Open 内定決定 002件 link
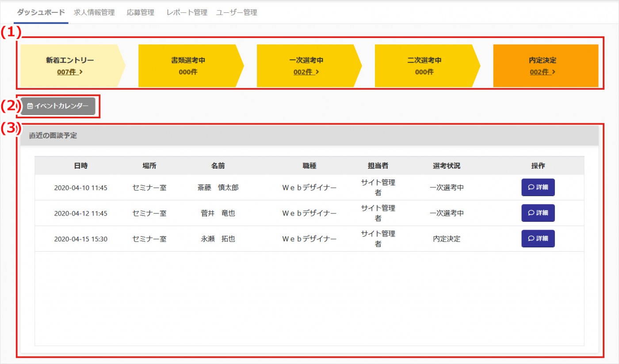This screenshot has width=619, height=364. pos(543,72)
